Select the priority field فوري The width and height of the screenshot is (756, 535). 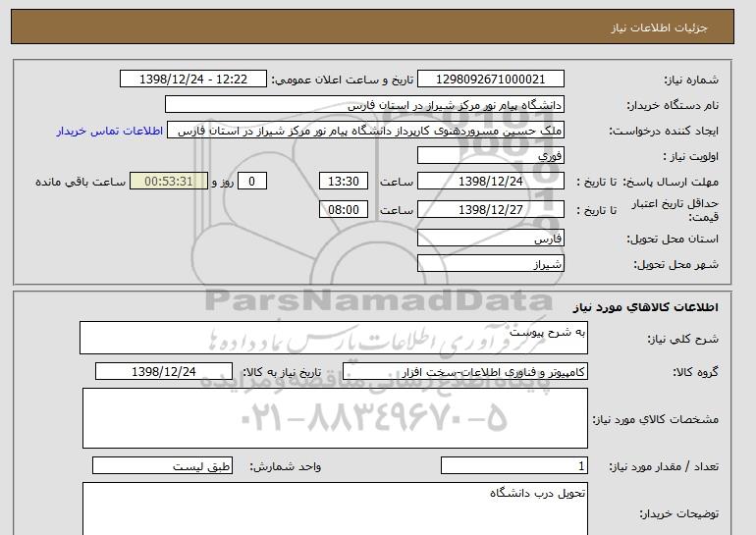(490, 156)
